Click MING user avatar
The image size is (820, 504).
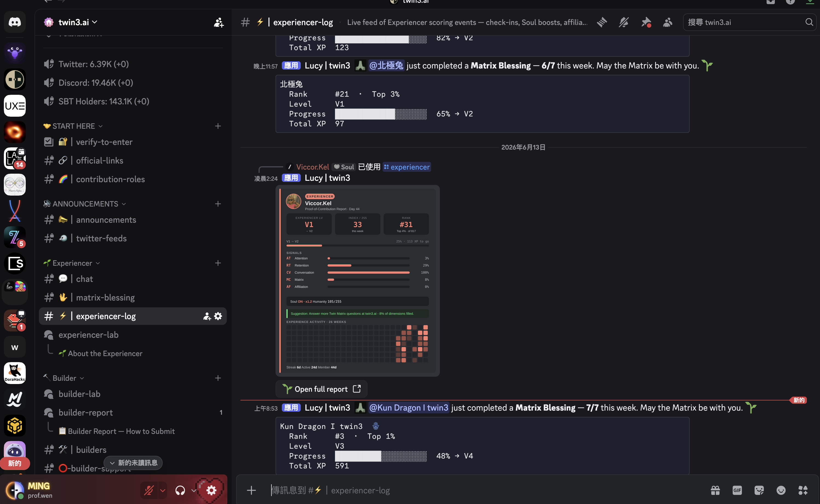(15, 490)
